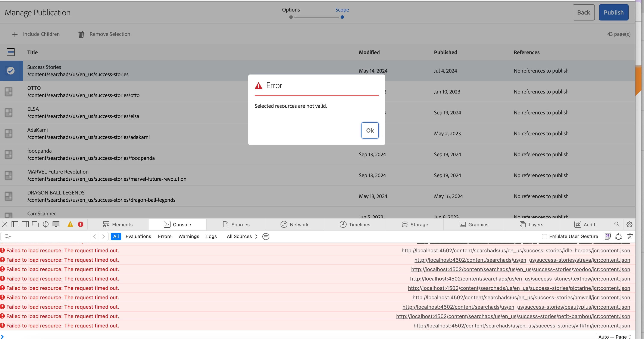
Task: Toggle the select-all checkbox in header
Action: click(10, 52)
